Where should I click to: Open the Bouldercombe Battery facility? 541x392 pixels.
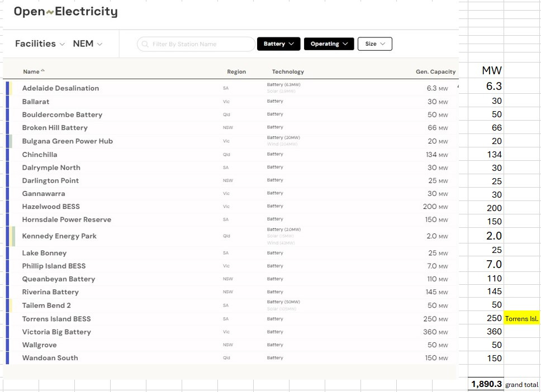point(62,115)
